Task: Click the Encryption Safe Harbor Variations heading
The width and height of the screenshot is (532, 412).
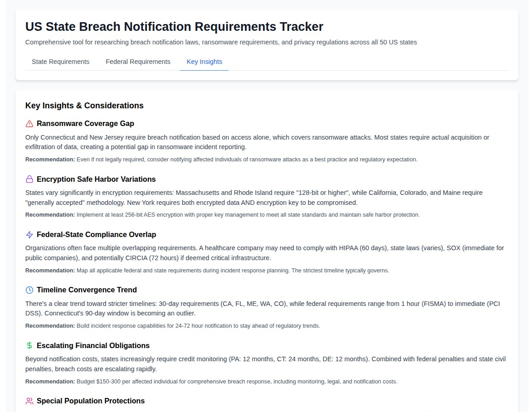Action: (96, 179)
